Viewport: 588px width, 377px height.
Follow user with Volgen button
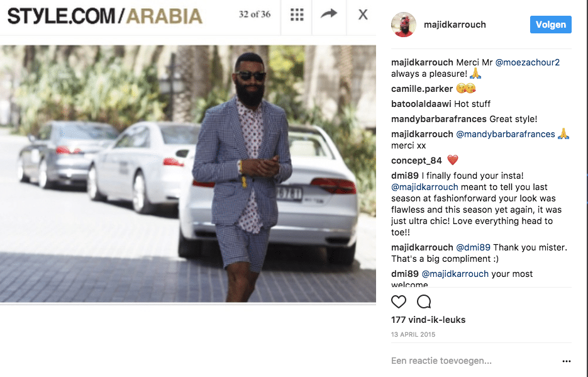point(550,25)
